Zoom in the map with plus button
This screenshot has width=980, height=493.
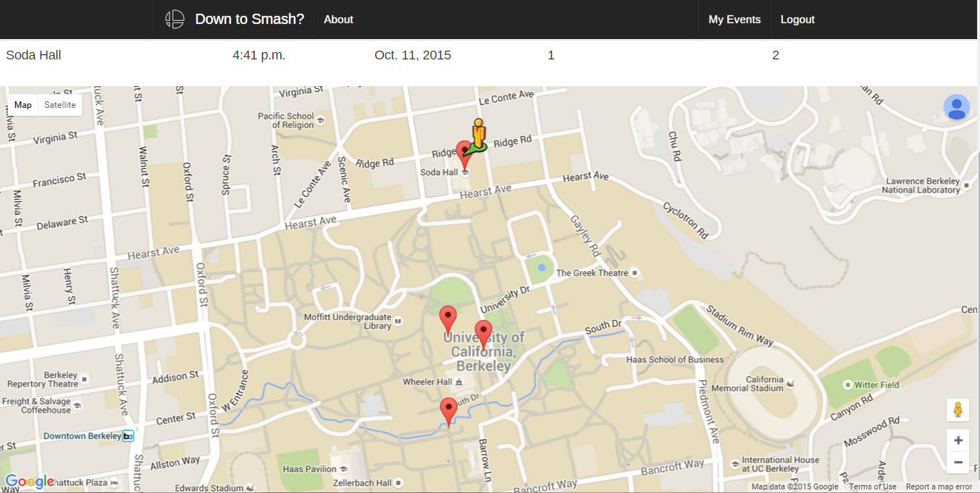point(958,440)
